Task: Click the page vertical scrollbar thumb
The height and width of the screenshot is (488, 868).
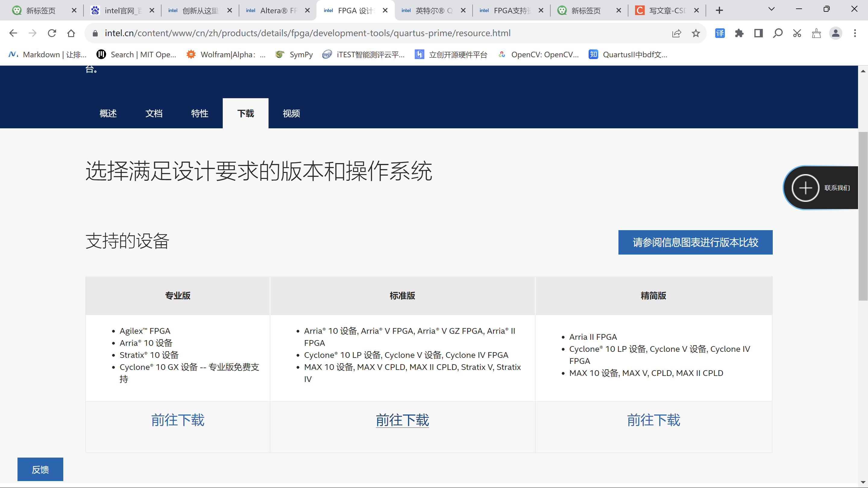Action: (863, 216)
